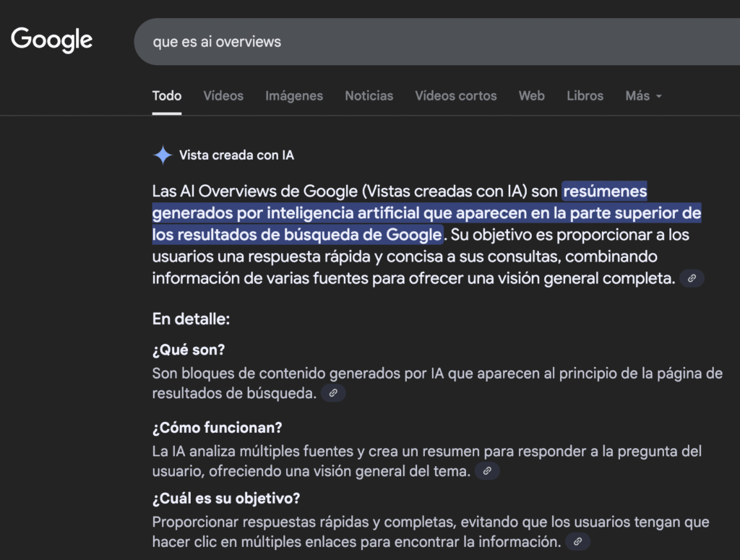
Task: Select the Todo tab
Action: point(167,95)
